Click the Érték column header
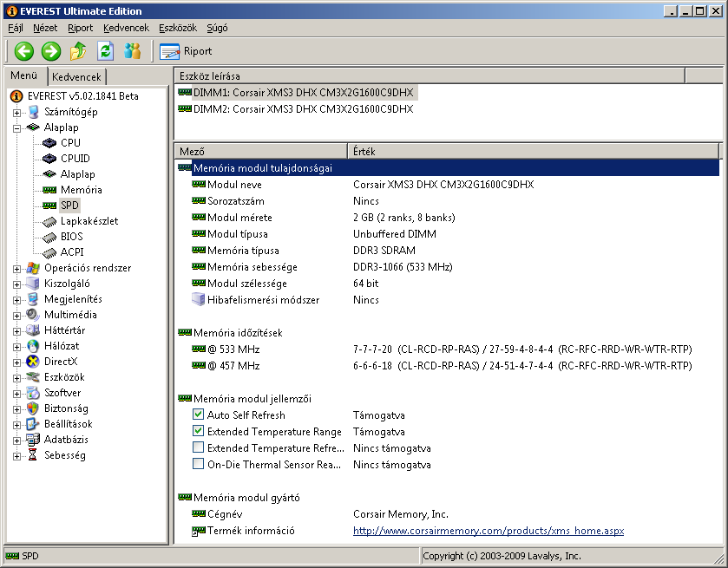This screenshot has width=728, height=568. (533, 151)
